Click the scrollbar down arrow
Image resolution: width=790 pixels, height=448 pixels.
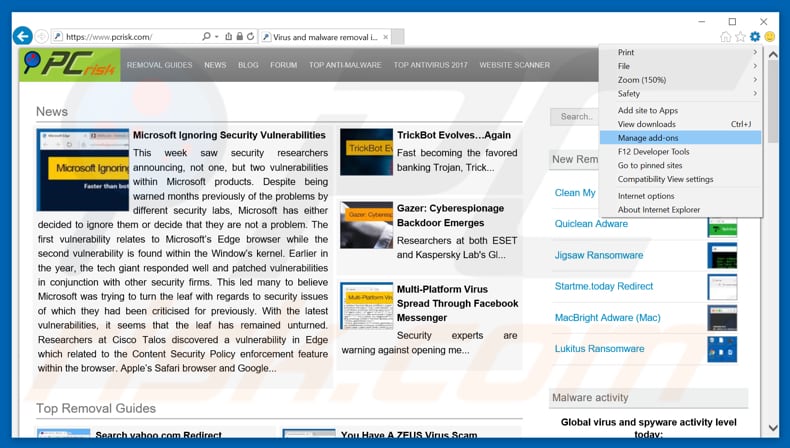773,428
